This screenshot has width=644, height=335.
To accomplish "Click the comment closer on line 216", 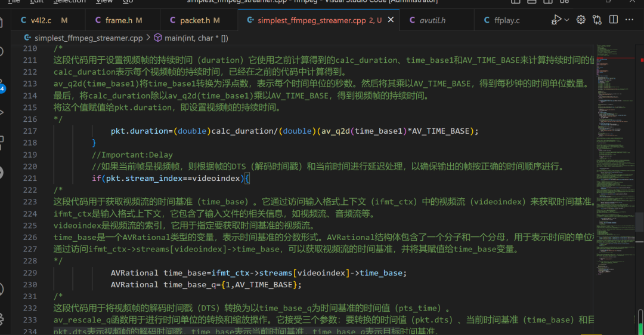I will 58,119.
